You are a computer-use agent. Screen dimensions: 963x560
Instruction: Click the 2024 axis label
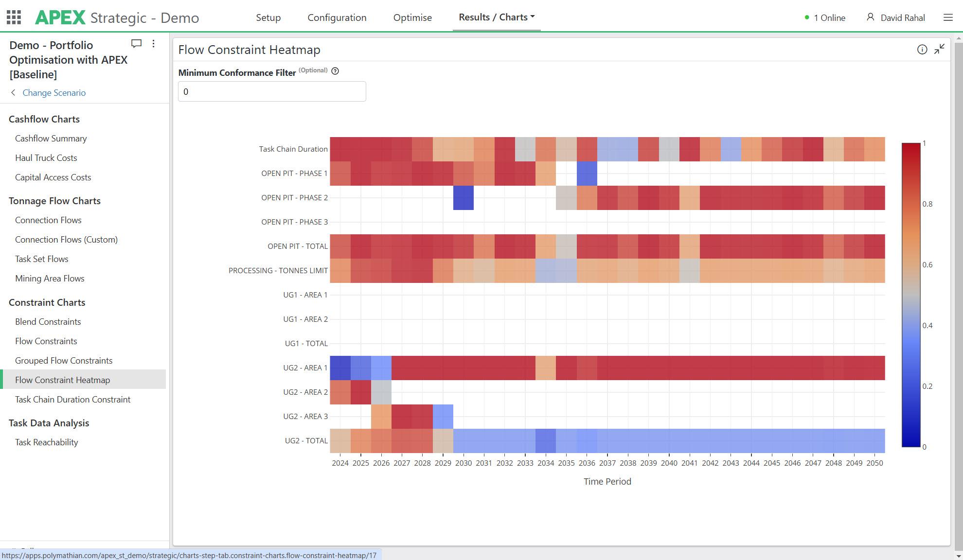click(x=340, y=463)
